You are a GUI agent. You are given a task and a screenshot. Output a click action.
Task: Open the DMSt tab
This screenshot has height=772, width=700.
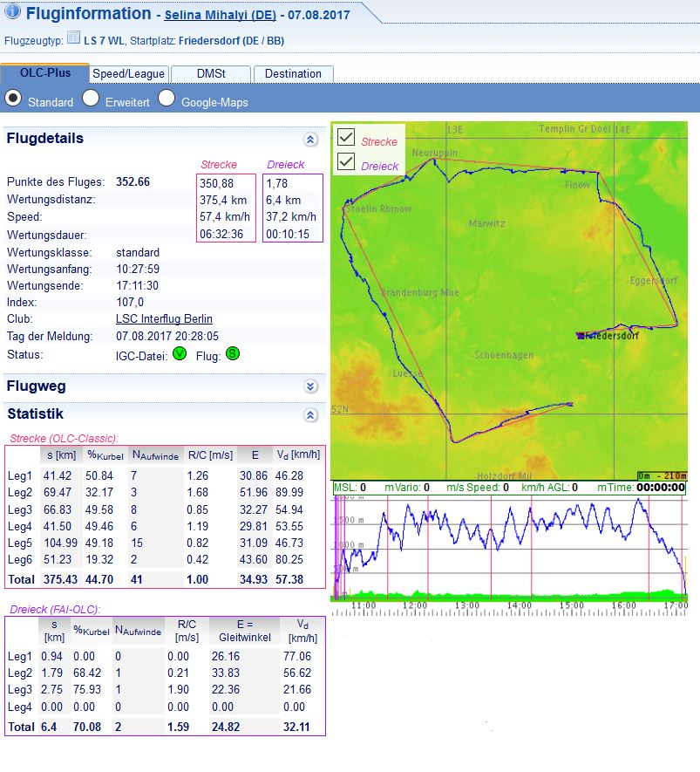coord(210,74)
